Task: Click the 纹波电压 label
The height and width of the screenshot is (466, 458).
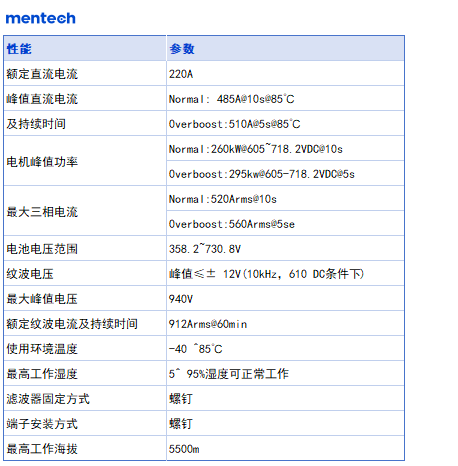Action: pos(30,274)
